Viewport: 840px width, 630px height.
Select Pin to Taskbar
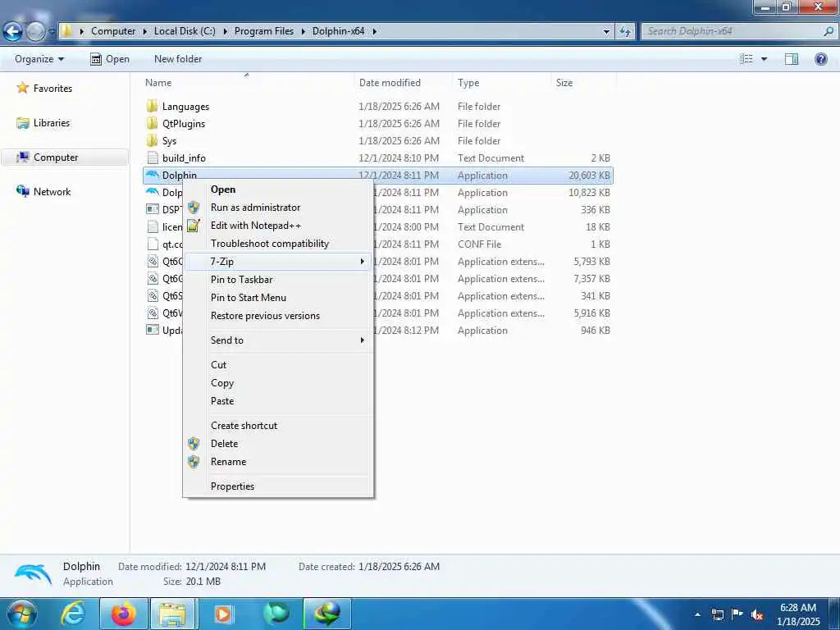click(x=242, y=280)
